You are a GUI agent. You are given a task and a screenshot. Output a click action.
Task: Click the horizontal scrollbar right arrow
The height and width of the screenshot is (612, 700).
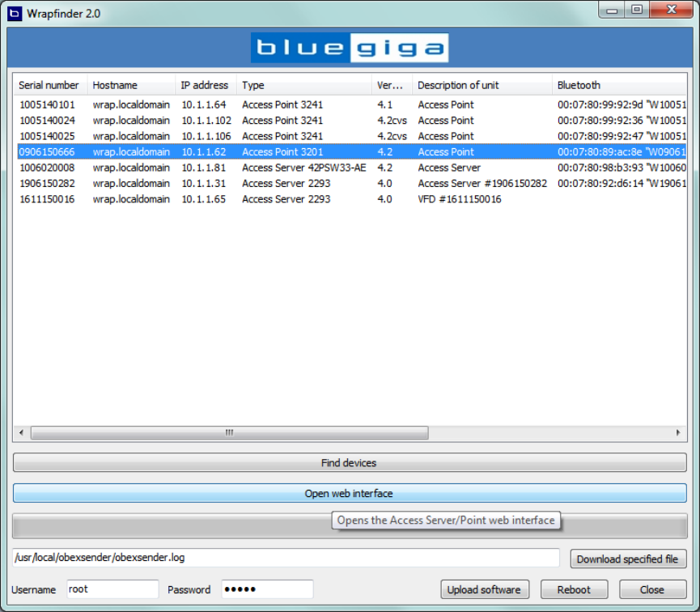pyautogui.click(x=678, y=432)
